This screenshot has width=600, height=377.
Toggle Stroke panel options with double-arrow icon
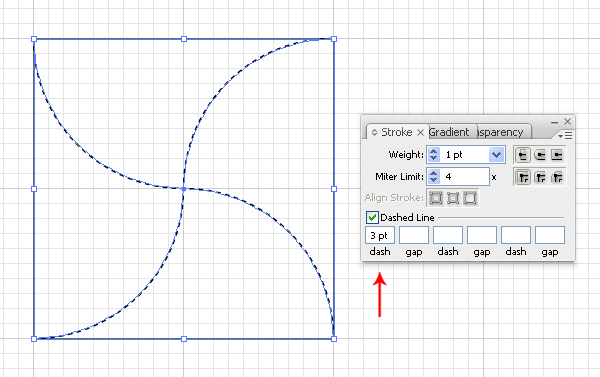point(374,132)
